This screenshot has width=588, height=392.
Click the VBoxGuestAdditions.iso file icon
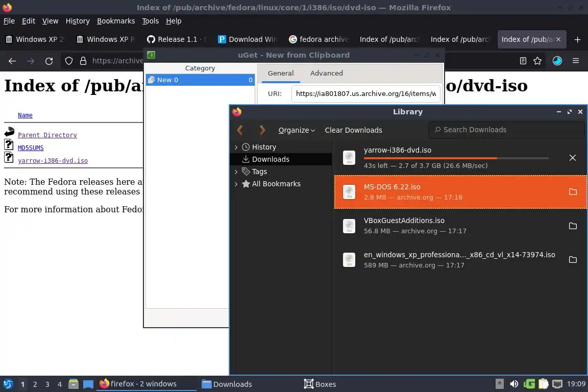349,226
